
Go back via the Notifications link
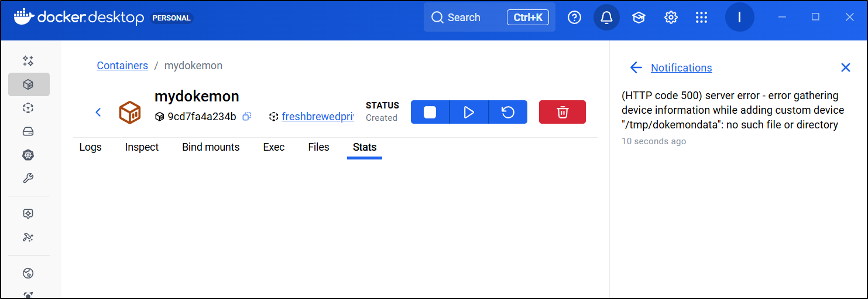[681, 68]
